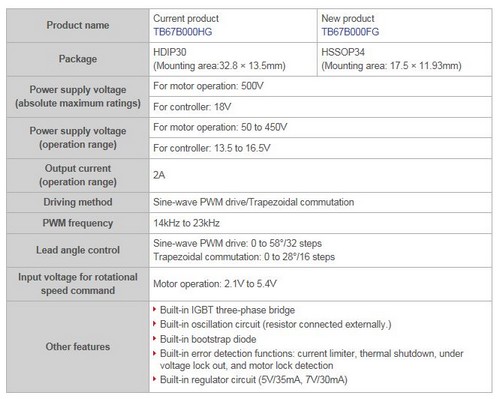Open the TB67B000HG product link
500x399 pixels.
tap(182, 32)
